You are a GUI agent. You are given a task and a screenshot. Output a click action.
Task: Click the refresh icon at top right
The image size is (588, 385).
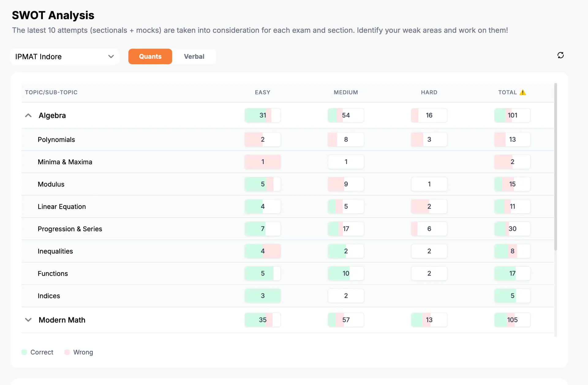coord(560,55)
